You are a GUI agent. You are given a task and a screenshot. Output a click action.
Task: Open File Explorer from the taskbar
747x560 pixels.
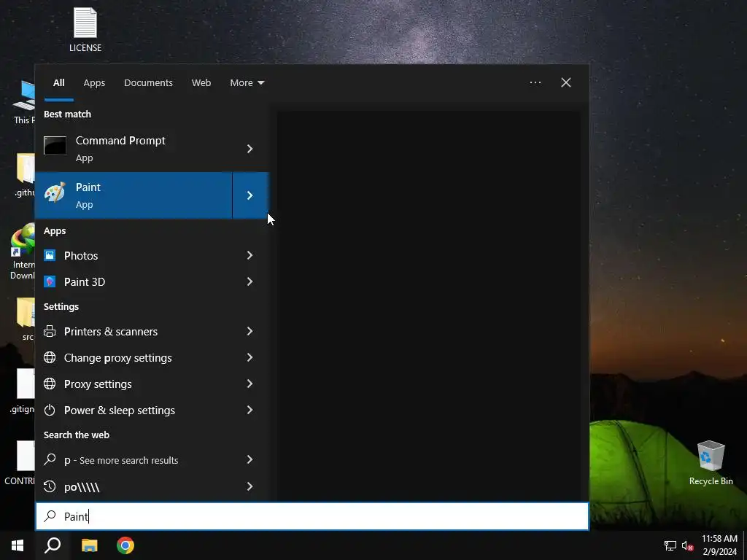tap(89, 545)
